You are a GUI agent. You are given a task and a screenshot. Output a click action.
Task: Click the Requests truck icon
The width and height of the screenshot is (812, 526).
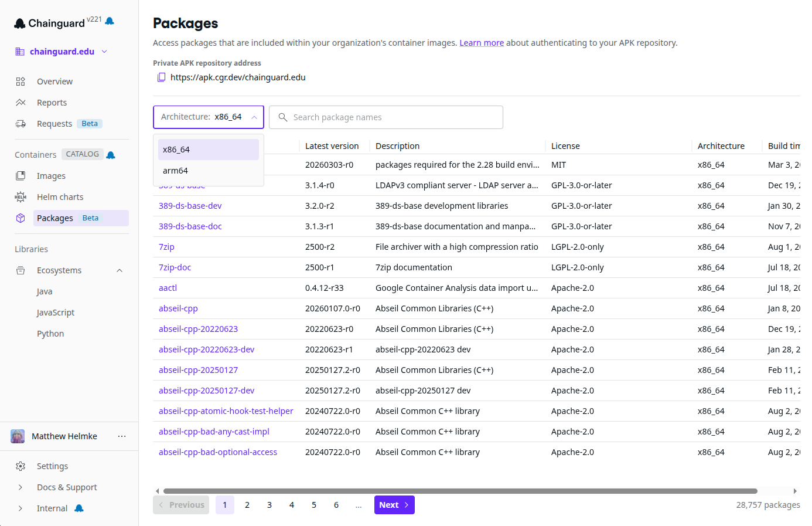point(21,124)
